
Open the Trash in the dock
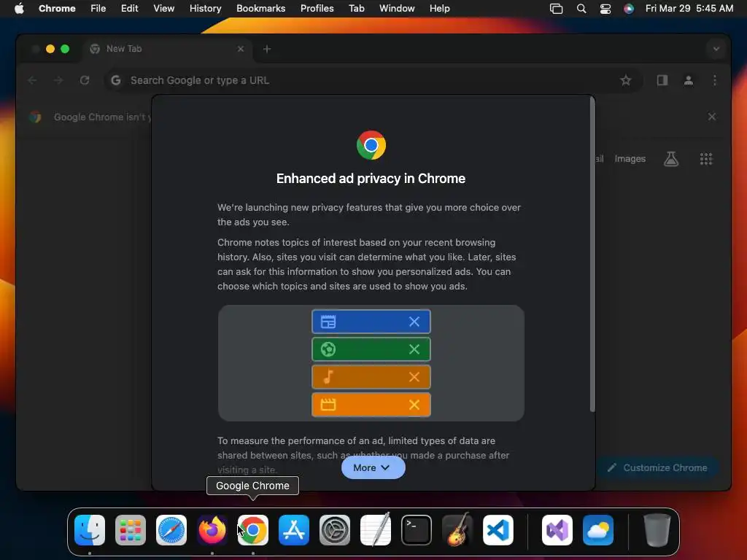tap(657, 529)
